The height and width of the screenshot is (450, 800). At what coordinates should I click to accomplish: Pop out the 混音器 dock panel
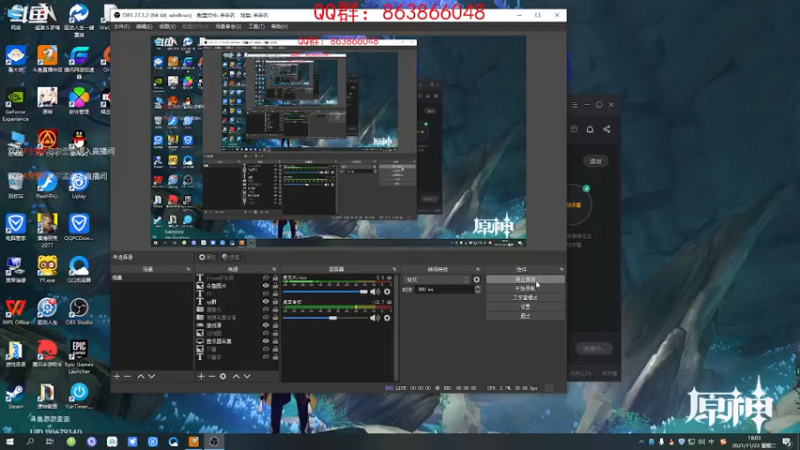[x=394, y=269]
